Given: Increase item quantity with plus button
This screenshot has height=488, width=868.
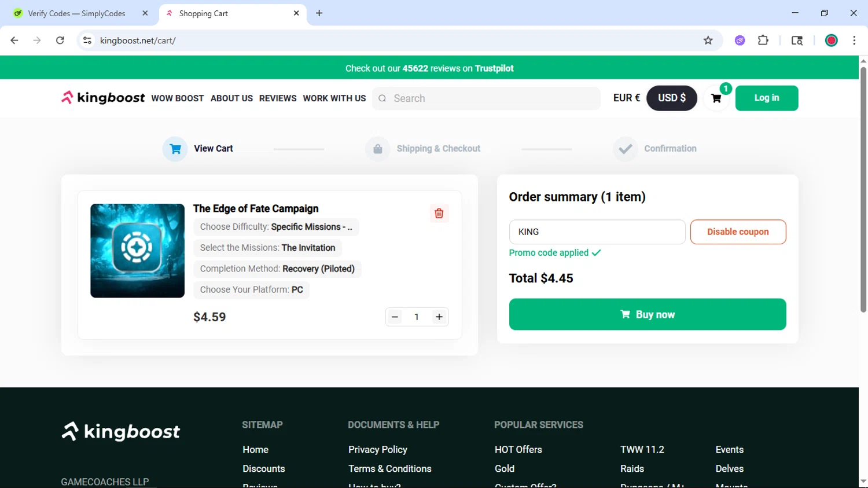Looking at the screenshot, I should [439, 317].
